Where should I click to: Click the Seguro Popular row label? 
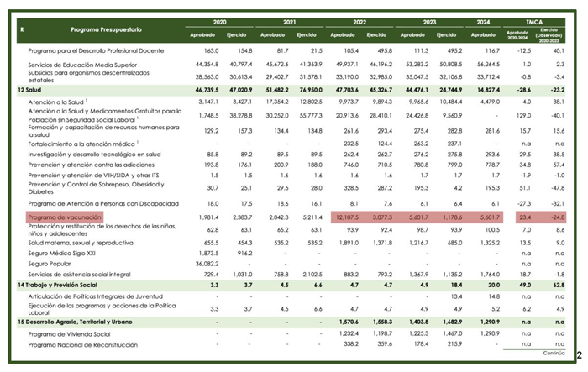51,263
